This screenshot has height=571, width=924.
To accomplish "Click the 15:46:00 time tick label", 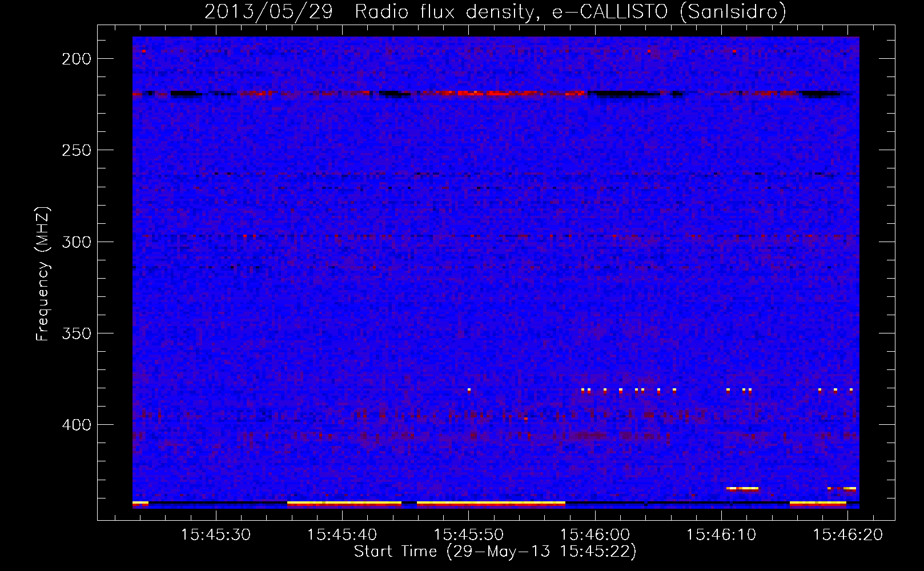I will pyautogui.click(x=595, y=535).
